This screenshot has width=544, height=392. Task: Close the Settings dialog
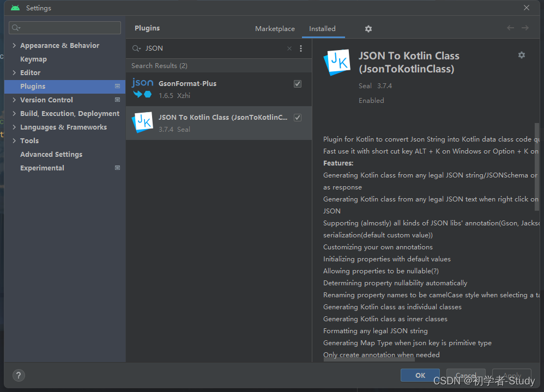(x=527, y=8)
